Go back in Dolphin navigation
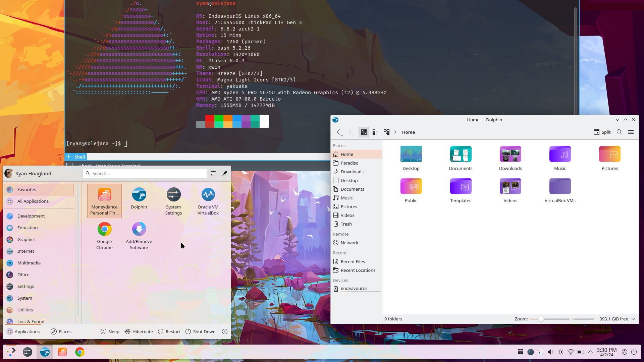 (339, 132)
